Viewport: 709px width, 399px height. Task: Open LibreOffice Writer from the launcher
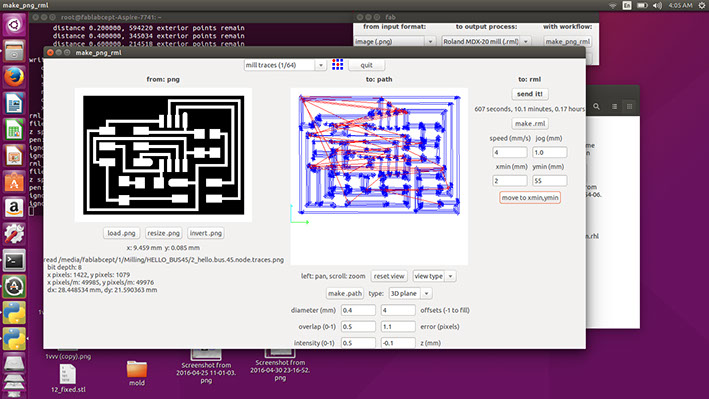coord(14,104)
